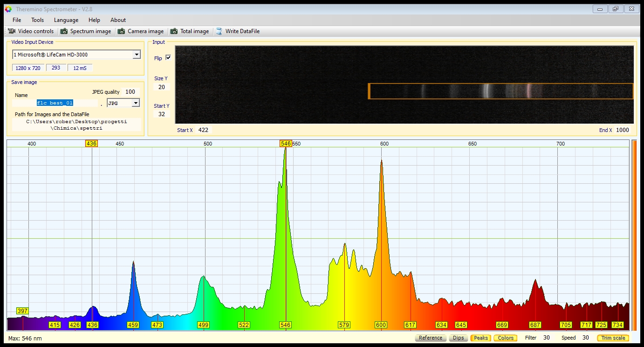Click the Spectrum image camera icon
Screen dimensions: 644x347
point(64,31)
